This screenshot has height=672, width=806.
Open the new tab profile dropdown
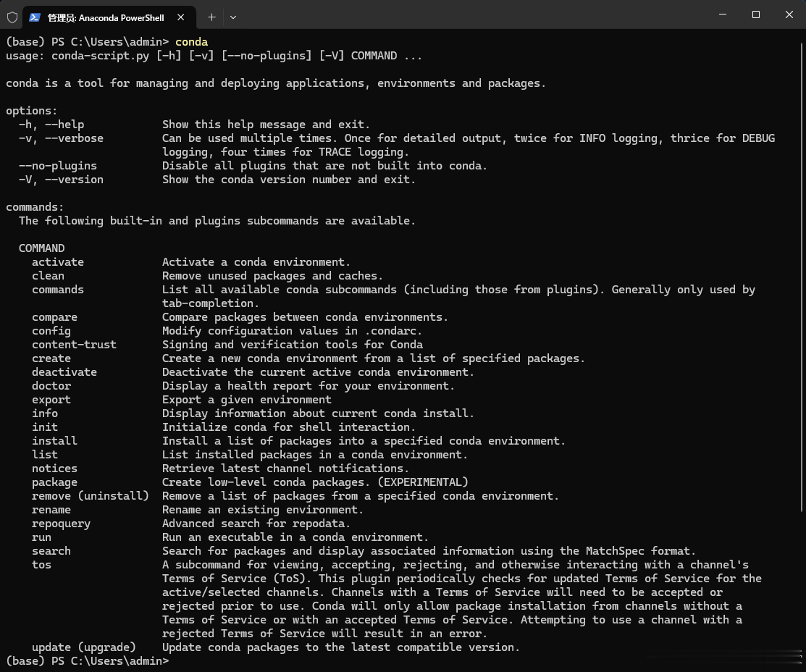tap(233, 17)
